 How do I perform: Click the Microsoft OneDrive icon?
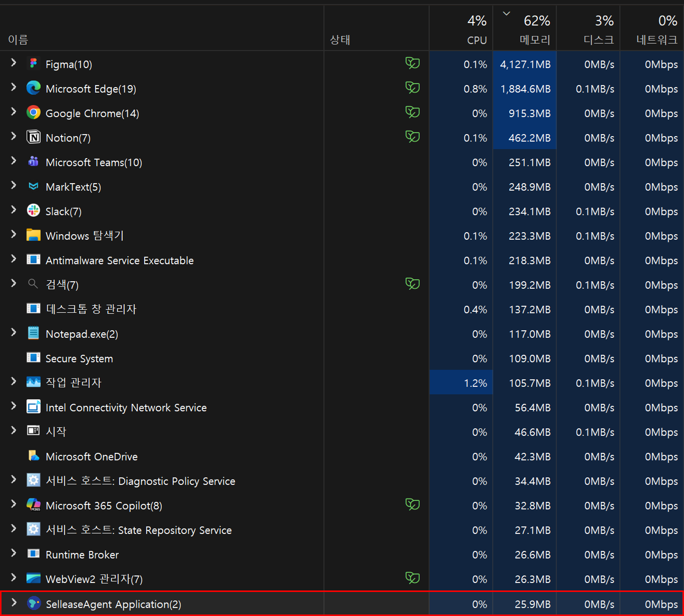click(34, 456)
